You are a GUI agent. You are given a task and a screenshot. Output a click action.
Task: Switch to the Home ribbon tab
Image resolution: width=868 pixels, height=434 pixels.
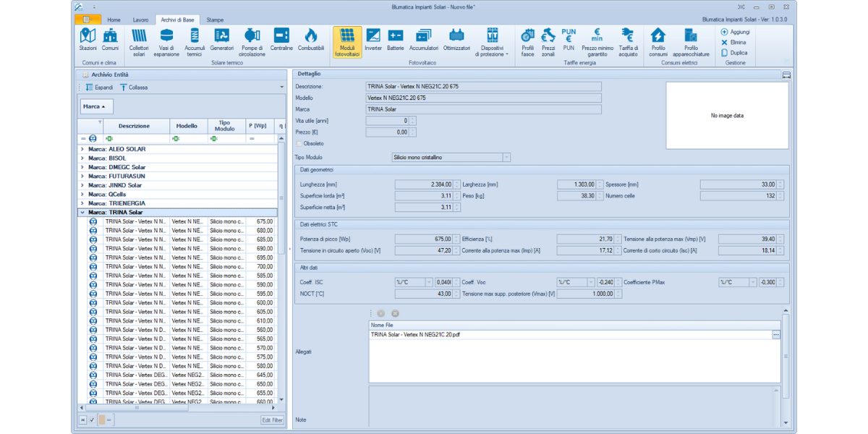click(x=114, y=20)
